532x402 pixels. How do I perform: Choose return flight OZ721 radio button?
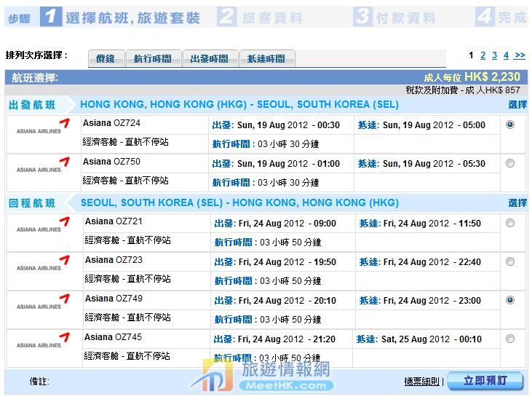(x=509, y=223)
